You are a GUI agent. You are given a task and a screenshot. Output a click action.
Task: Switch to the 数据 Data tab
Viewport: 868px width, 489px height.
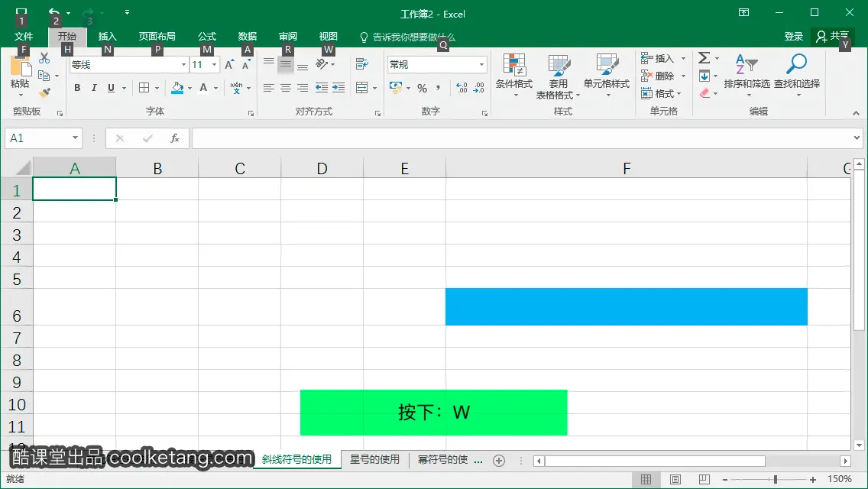pos(248,37)
